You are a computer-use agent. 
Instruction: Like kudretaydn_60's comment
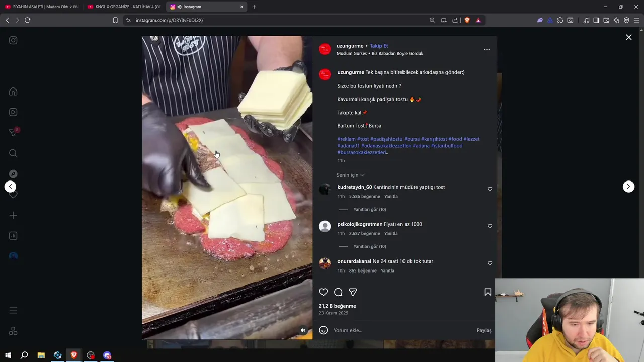coord(490,189)
